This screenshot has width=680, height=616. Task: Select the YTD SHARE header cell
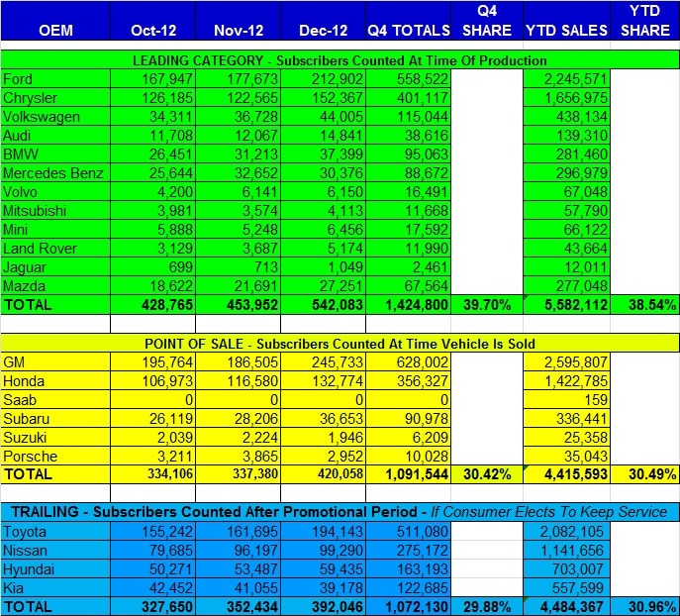(645, 21)
